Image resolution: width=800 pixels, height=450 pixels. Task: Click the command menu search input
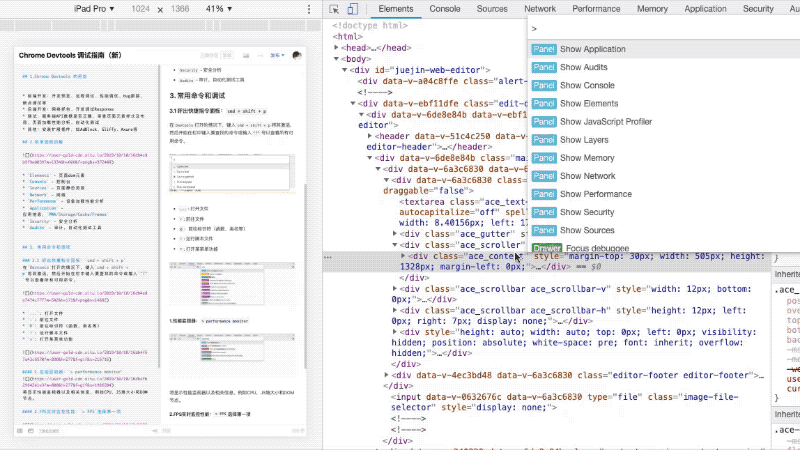(x=664, y=29)
